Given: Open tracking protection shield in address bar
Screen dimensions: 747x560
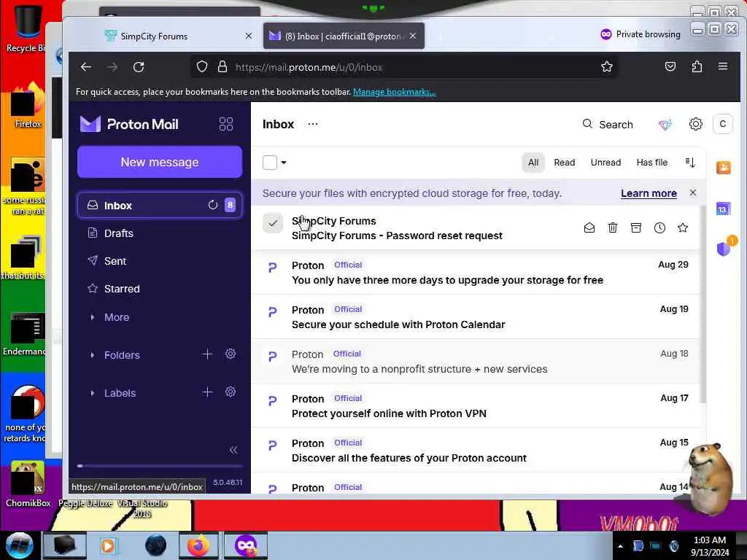Looking at the screenshot, I should pyautogui.click(x=202, y=66).
